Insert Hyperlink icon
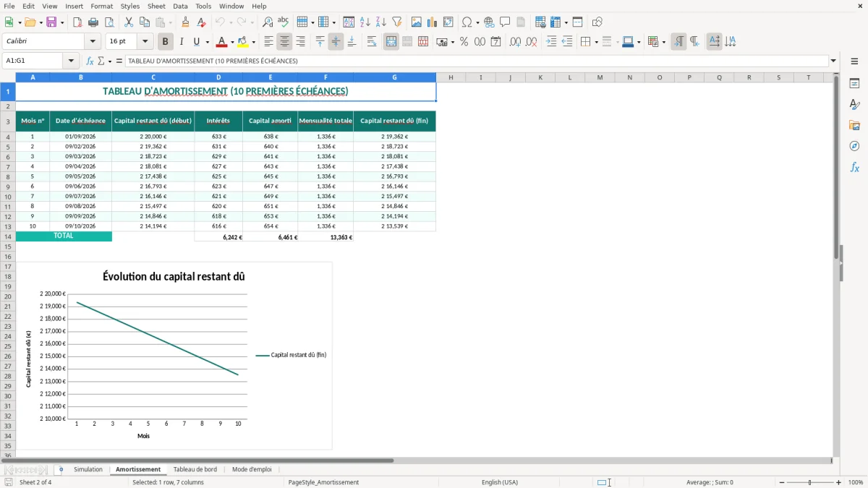This screenshot has width=868, height=488. tap(489, 22)
